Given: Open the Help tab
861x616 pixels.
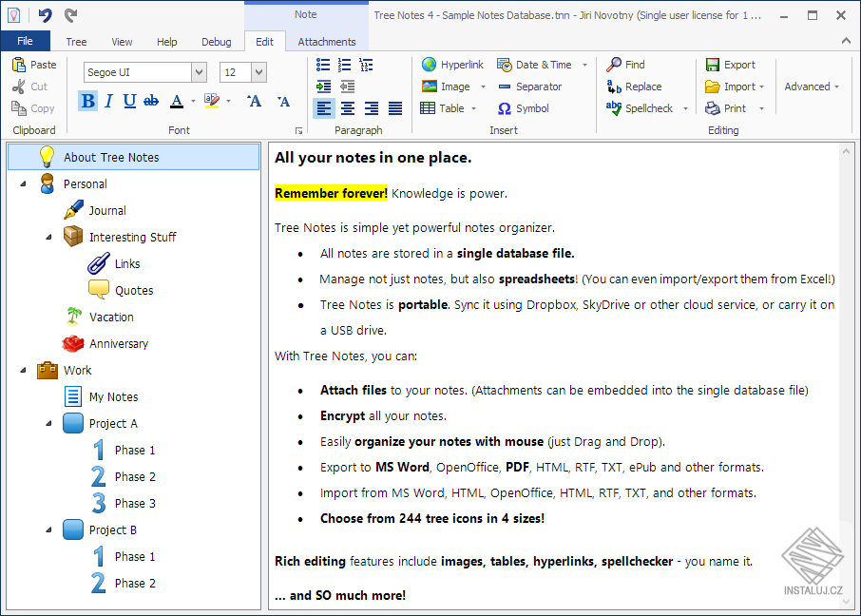Looking at the screenshot, I should coord(167,42).
